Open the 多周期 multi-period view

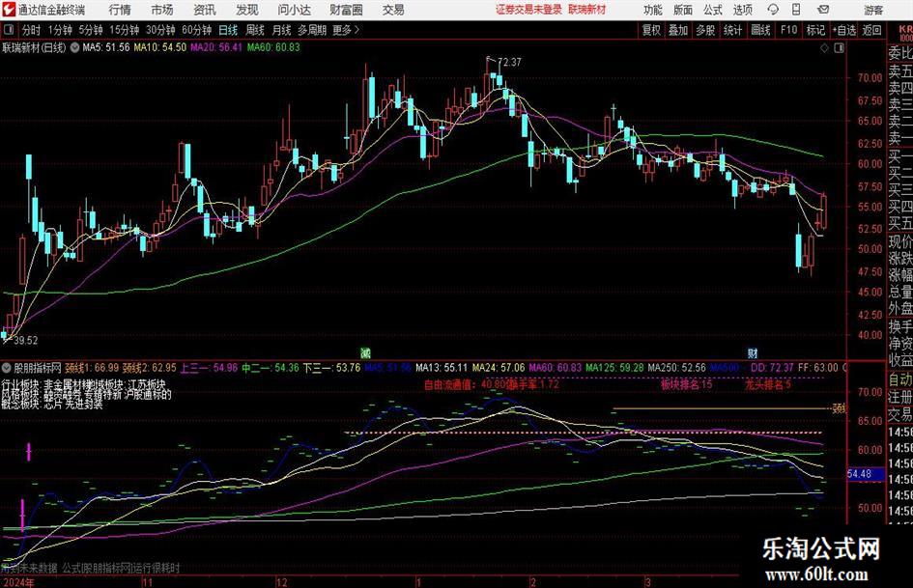(311, 30)
